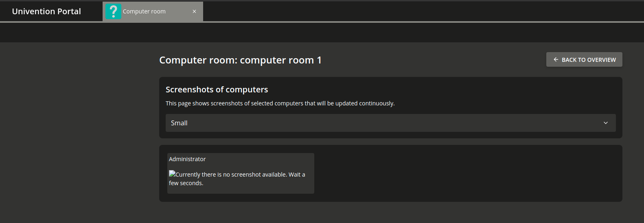The image size is (644, 223).
Task: Click the "no screenshot available" message text
Action: pos(240,175)
